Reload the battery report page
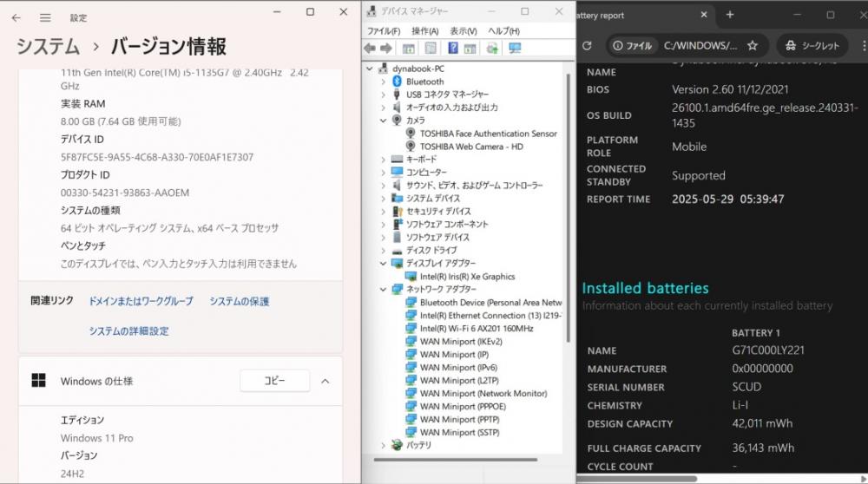This screenshot has height=484, width=868. point(587,45)
